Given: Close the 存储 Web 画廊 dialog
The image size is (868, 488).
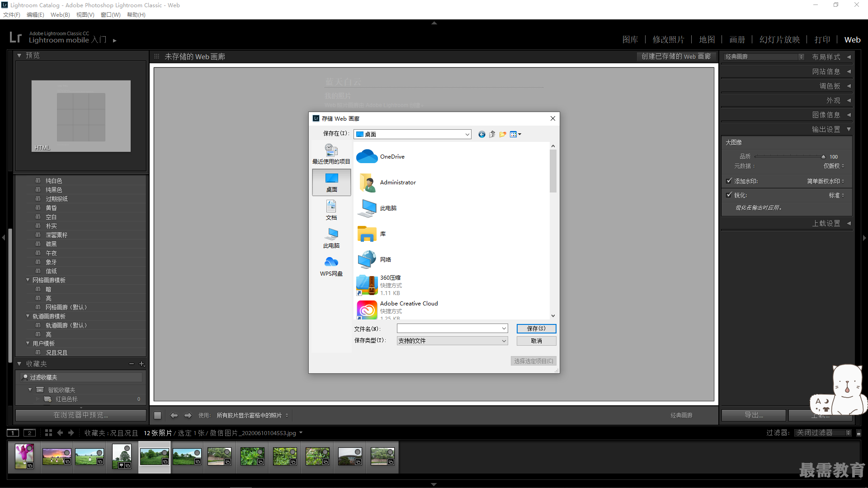Looking at the screenshot, I should coord(552,118).
